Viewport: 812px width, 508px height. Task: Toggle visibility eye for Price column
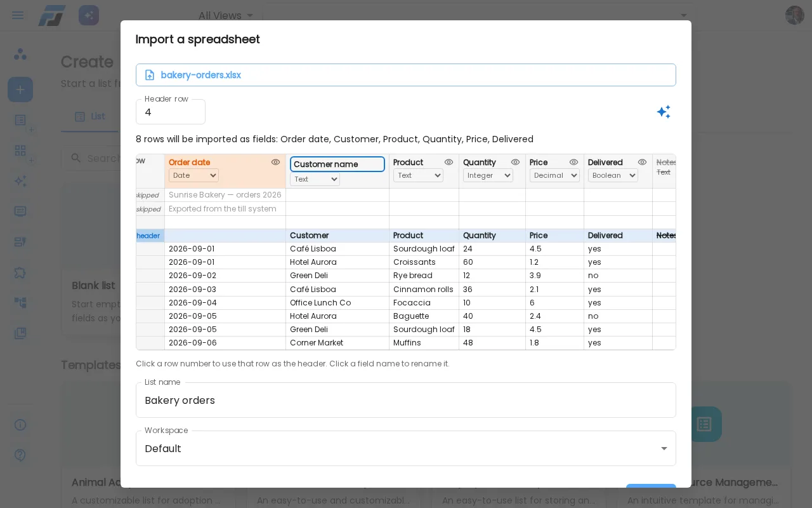click(573, 162)
